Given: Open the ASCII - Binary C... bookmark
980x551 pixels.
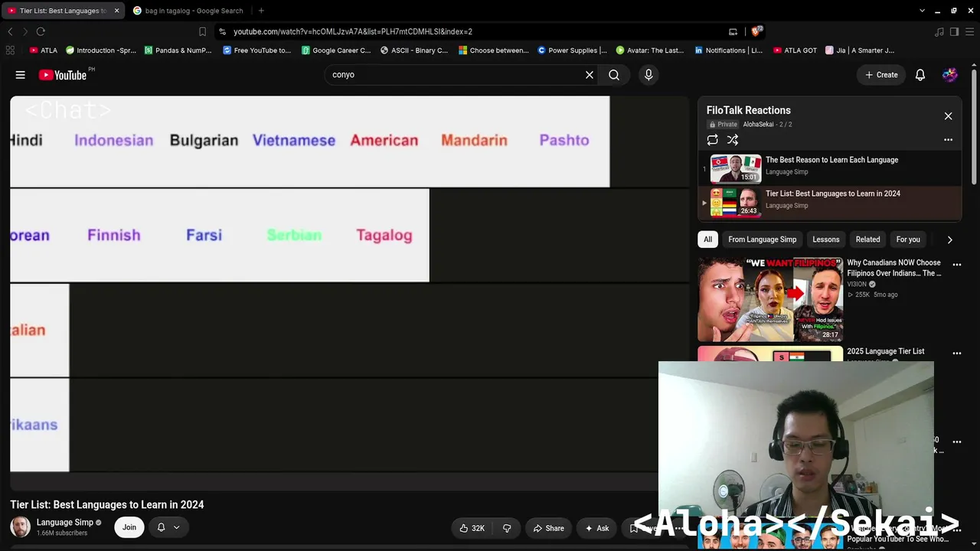Looking at the screenshot, I should (414, 51).
